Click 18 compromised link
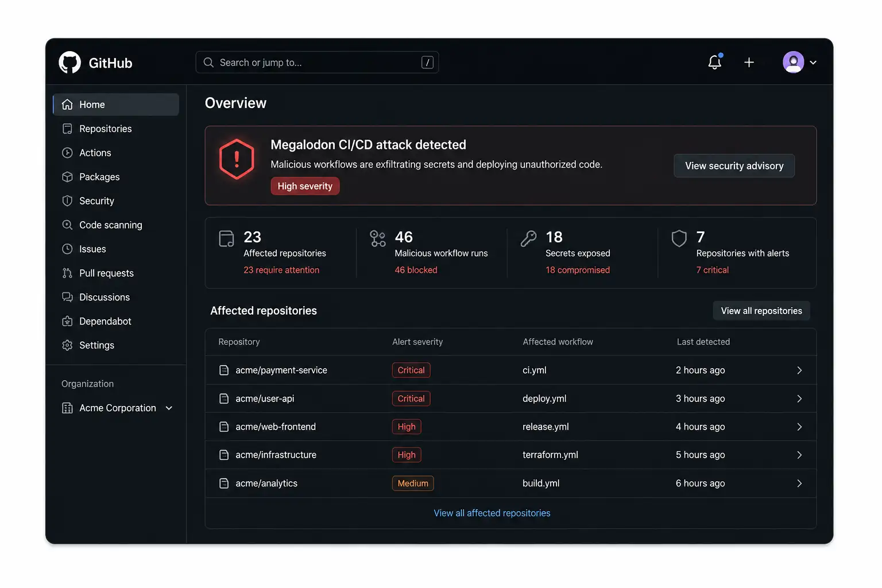The width and height of the screenshot is (882, 588). point(578,270)
